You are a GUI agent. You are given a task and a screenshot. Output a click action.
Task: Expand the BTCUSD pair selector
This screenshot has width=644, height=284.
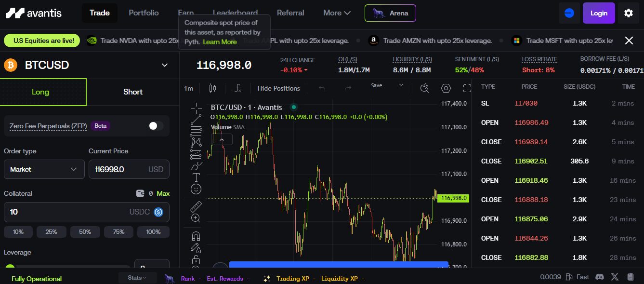coord(165,65)
